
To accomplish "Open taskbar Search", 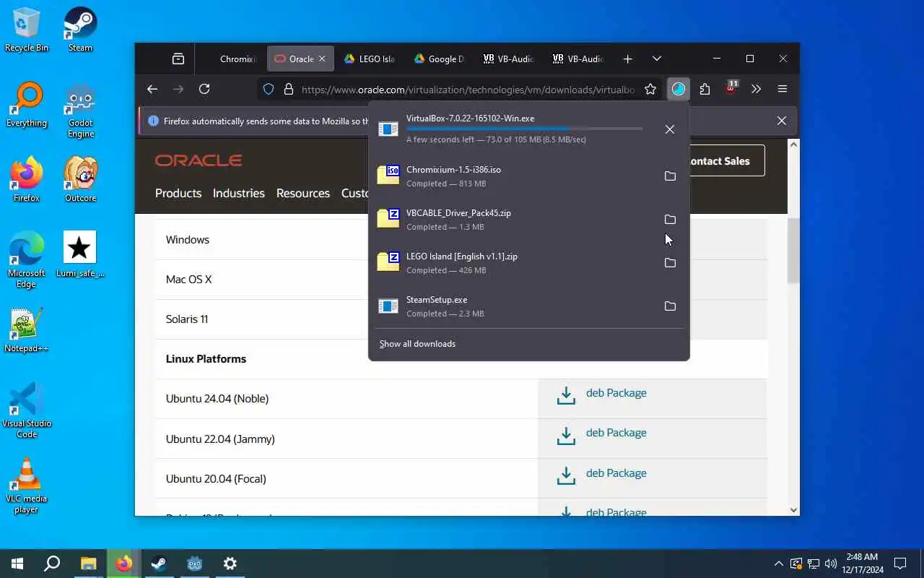I will coord(52,564).
